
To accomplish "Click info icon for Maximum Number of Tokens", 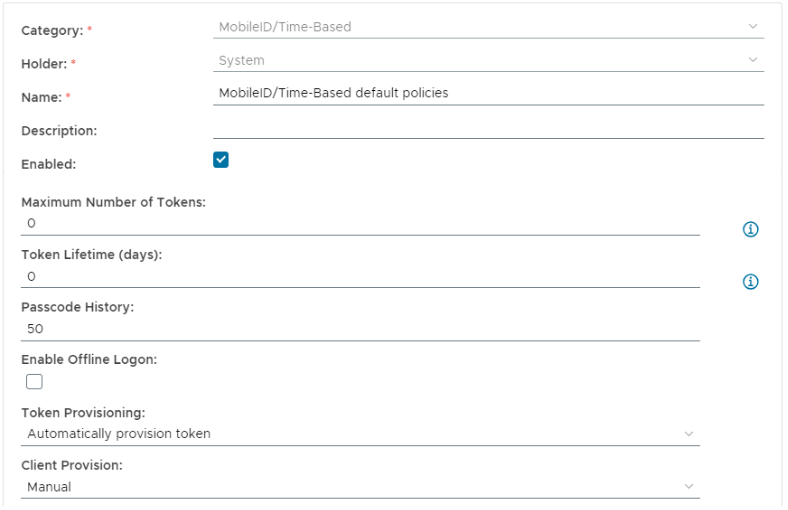I will tap(750, 229).
